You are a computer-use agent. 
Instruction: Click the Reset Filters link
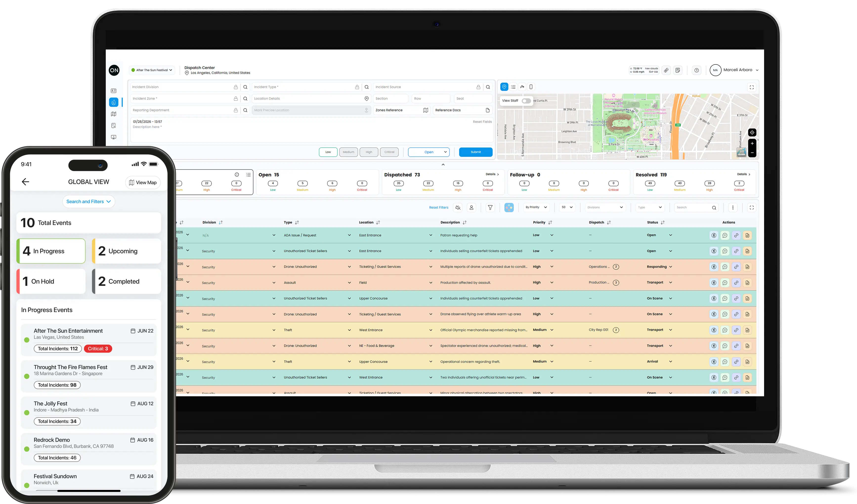(x=438, y=208)
